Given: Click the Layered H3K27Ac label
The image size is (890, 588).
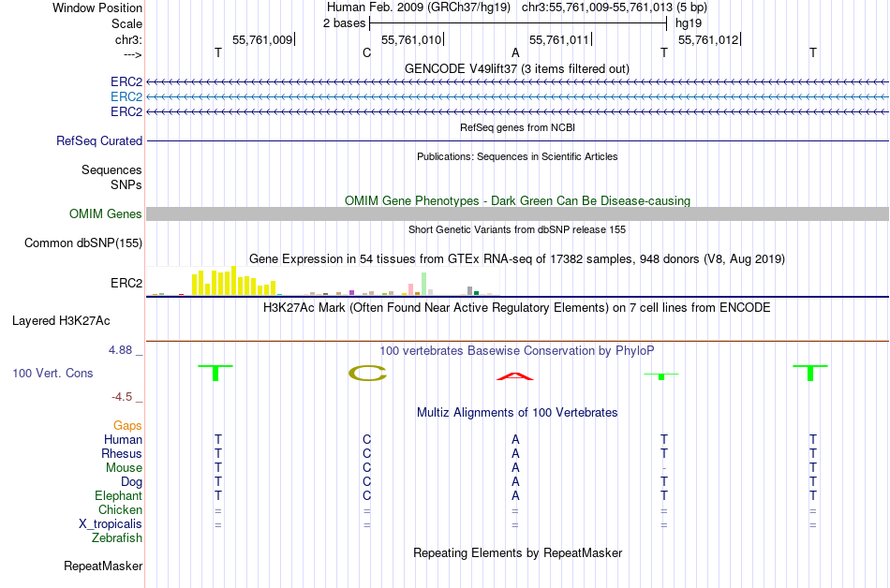Looking at the screenshot, I should click(x=61, y=321).
